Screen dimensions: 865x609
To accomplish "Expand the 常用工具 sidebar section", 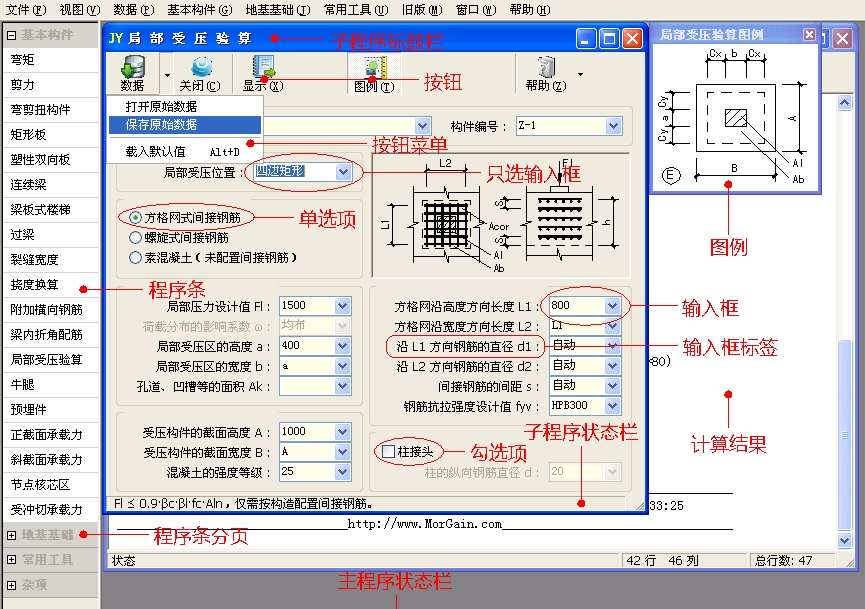I will tap(12, 560).
